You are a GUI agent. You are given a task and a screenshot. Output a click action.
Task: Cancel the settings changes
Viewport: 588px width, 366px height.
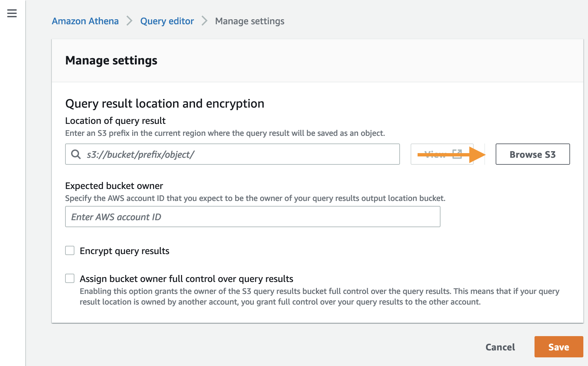pyautogui.click(x=500, y=347)
